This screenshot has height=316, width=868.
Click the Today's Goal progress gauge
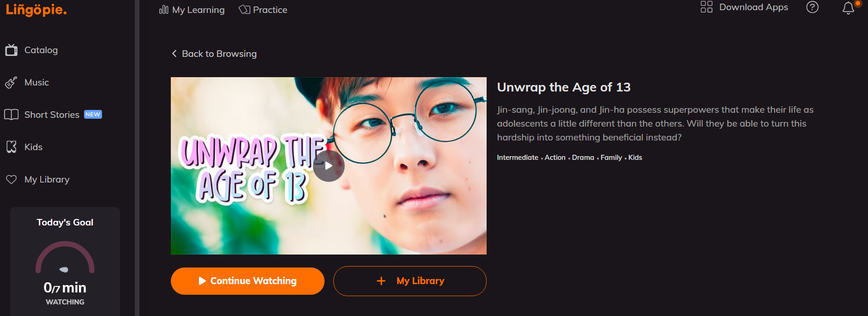[x=65, y=258]
